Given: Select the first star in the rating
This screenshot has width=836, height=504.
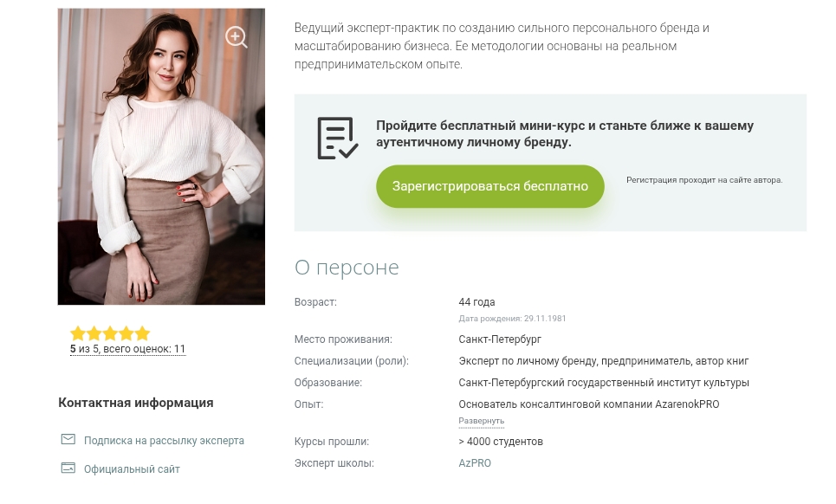Looking at the screenshot, I should (x=78, y=333).
